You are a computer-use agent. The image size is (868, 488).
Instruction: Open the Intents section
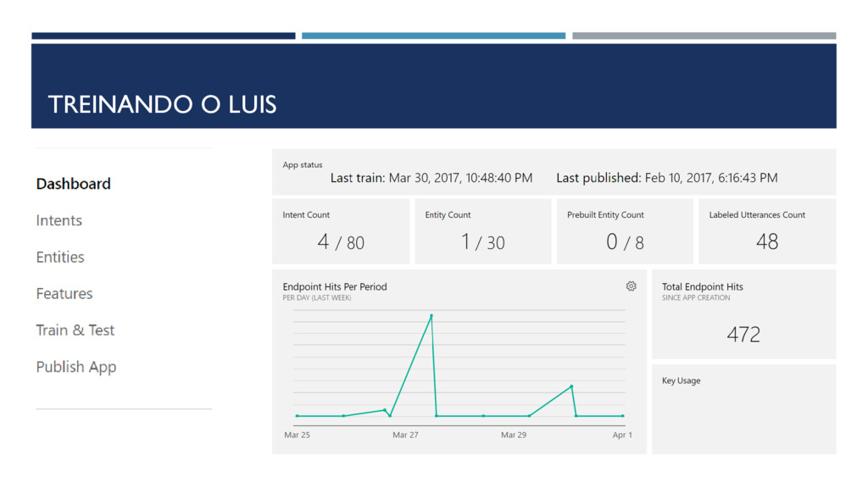click(58, 220)
